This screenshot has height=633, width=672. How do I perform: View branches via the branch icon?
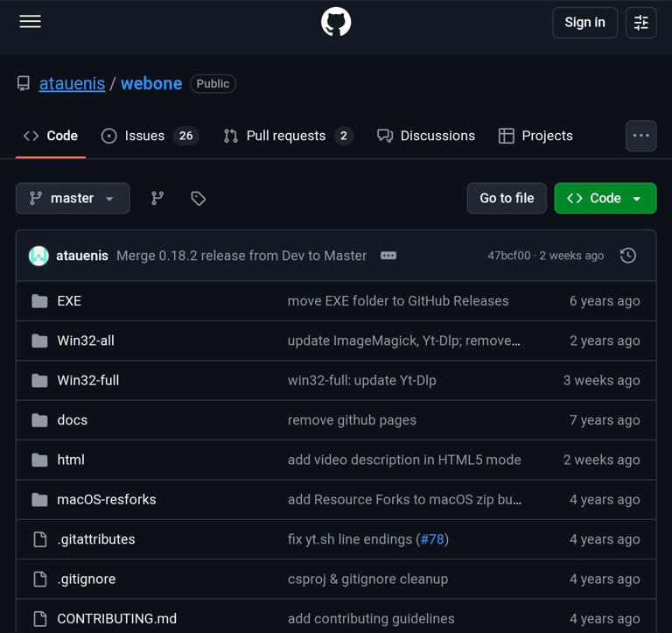157,198
